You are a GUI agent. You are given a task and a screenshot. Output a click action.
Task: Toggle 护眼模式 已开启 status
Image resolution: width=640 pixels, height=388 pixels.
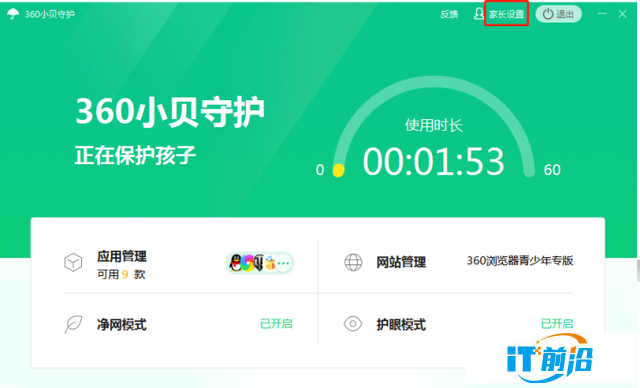point(557,324)
